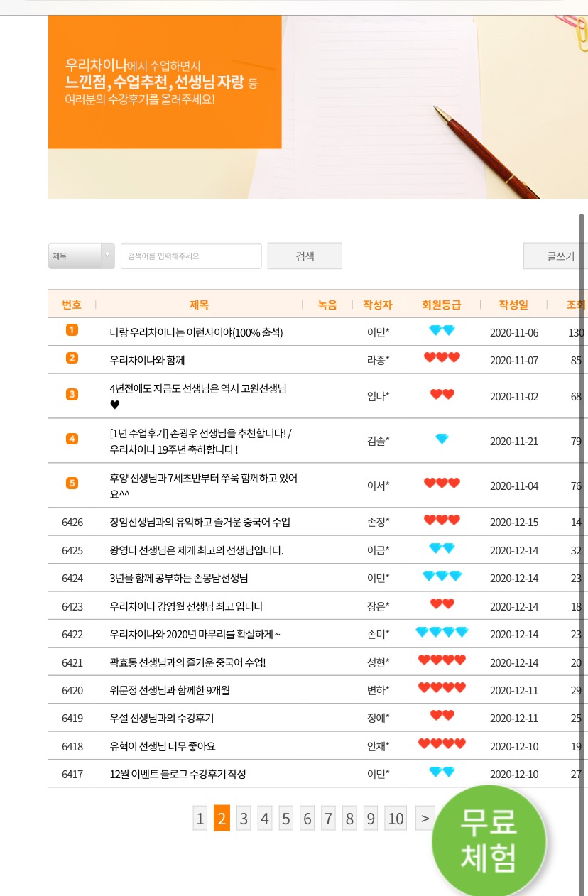Focus the 검색어를 입력해주세요 search field
588x896 pixels.
point(191,256)
